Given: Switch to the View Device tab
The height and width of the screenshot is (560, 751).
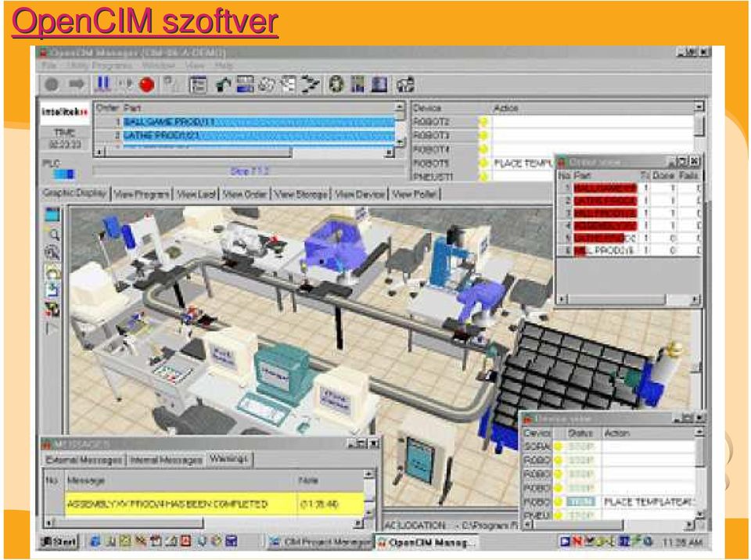Looking at the screenshot, I should [359, 194].
